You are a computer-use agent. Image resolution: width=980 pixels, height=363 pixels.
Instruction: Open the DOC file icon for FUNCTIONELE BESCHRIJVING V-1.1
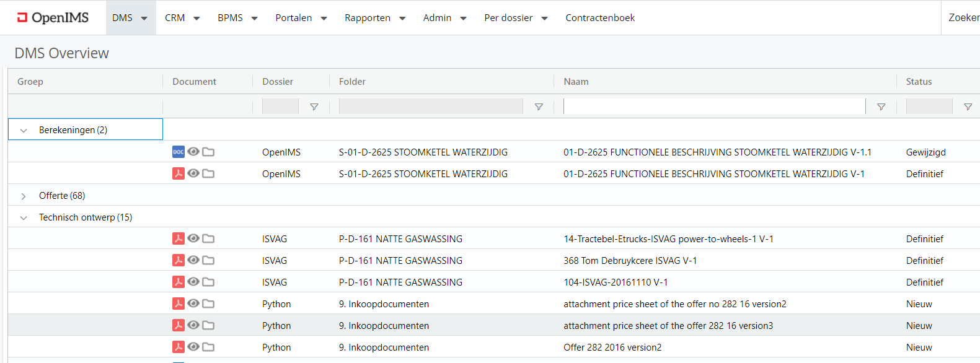click(x=179, y=152)
